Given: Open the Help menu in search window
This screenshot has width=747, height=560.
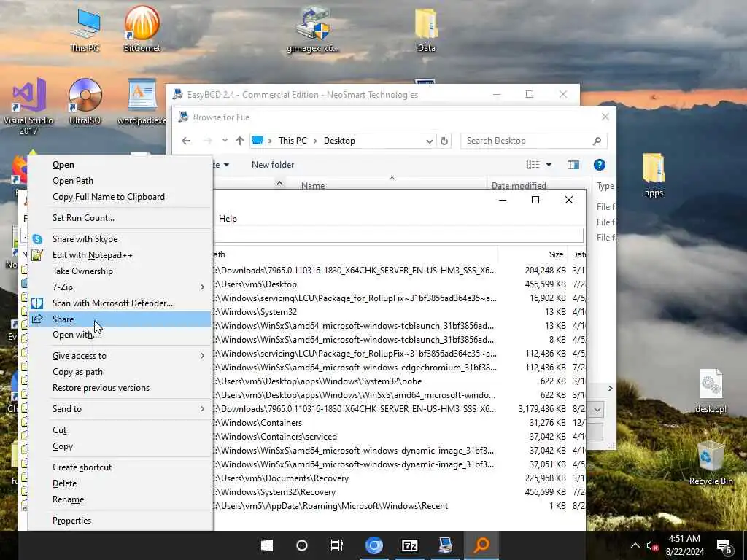Looking at the screenshot, I should click(228, 219).
